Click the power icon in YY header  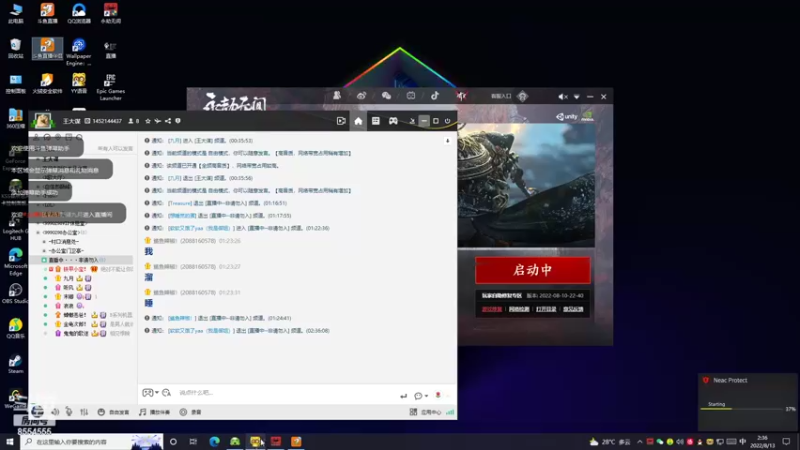[447, 121]
